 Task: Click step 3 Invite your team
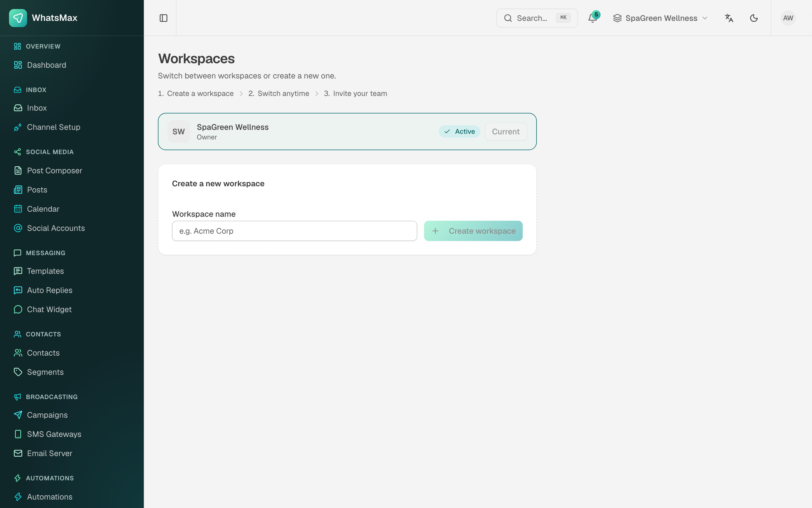click(x=355, y=93)
